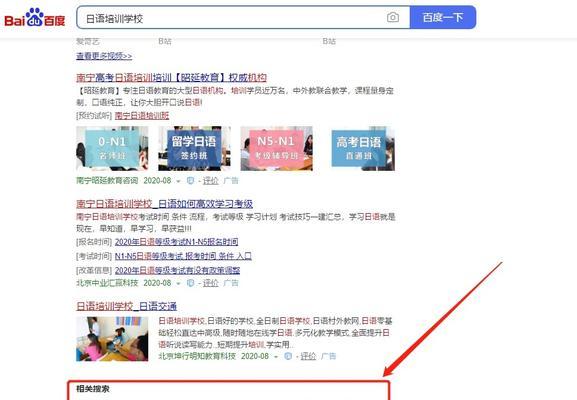Click shield icon next to 北京中业汇赢科技
The height and width of the screenshot is (400, 577).
pyautogui.click(x=190, y=283)
